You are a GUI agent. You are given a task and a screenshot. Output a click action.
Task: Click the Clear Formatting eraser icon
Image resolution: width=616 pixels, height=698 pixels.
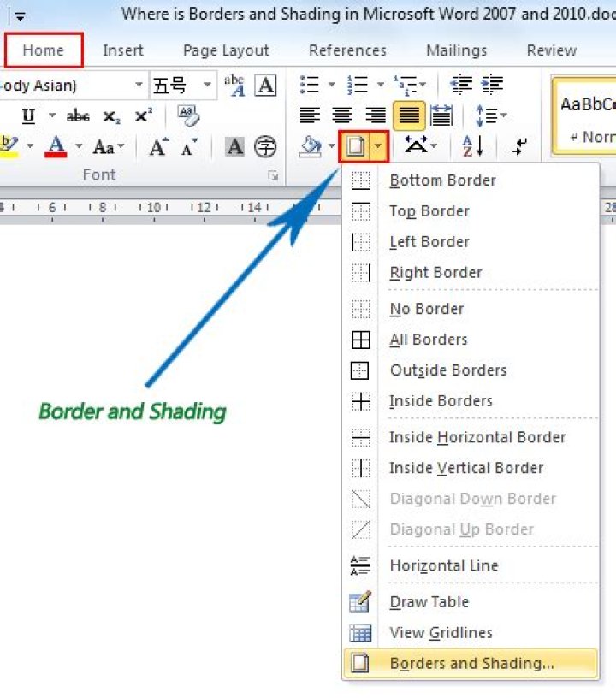(x=189, y=115)
